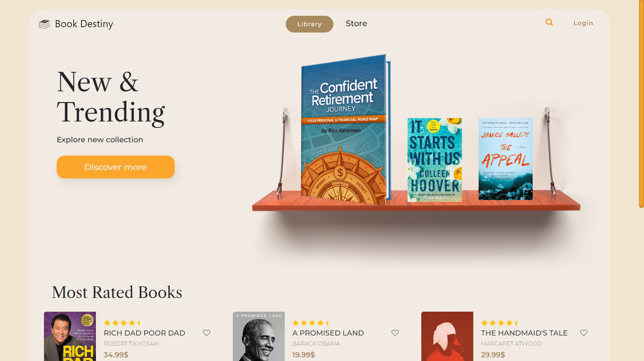Click the star rating for Rich Dad Poor Dad
This screenshot has width=644, height=361.
tap(122, 323)
